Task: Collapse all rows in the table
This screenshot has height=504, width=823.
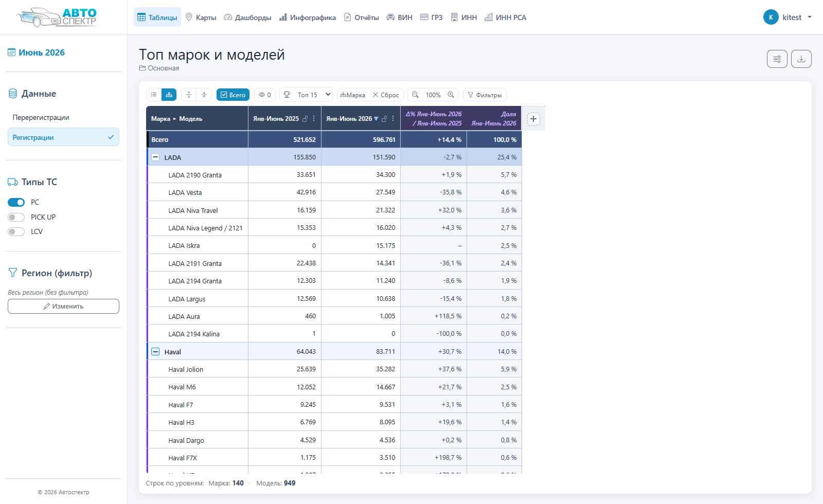Action: pos(204,95)
